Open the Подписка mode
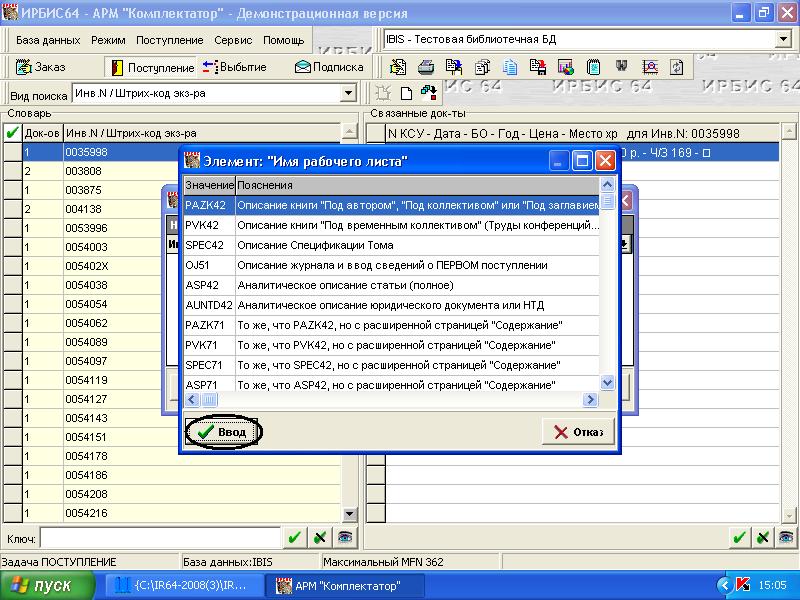This screenshot has height=600, width=800. click(328, 67)
